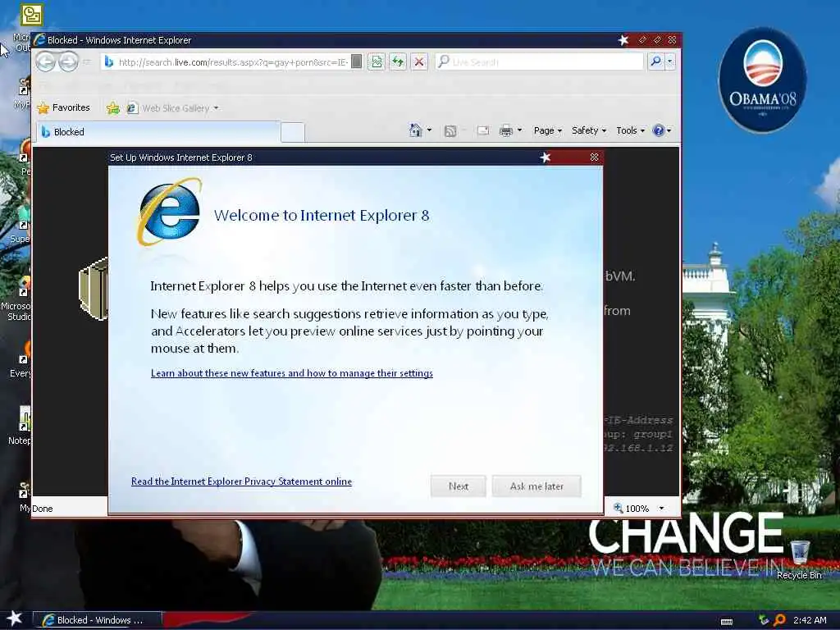
Task: Click Next in IE8 setup dialog
Action: (x=458, y=486)
